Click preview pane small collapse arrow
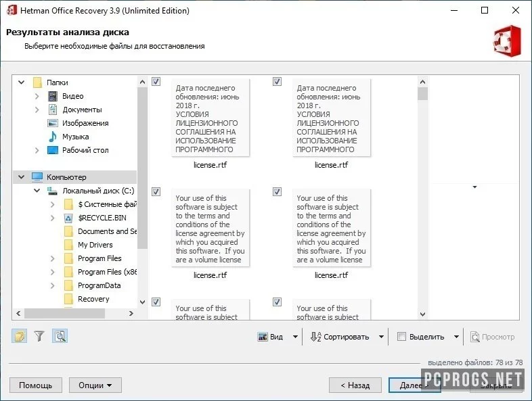 (x=475, y=187)
